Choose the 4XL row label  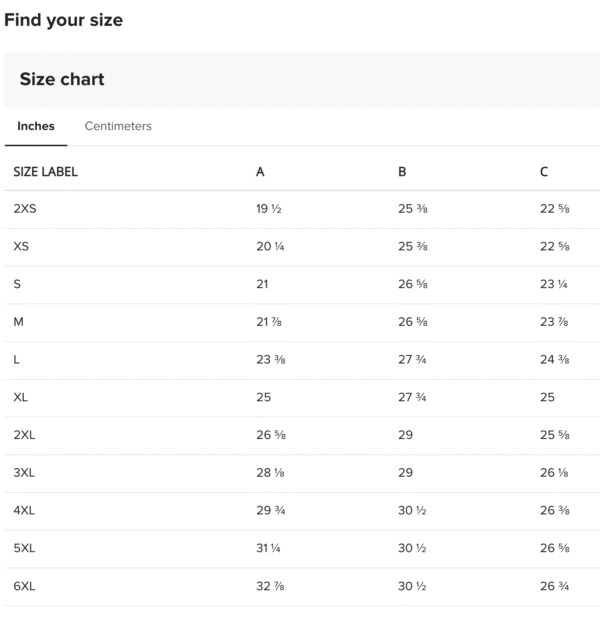(x=24, y=510)
